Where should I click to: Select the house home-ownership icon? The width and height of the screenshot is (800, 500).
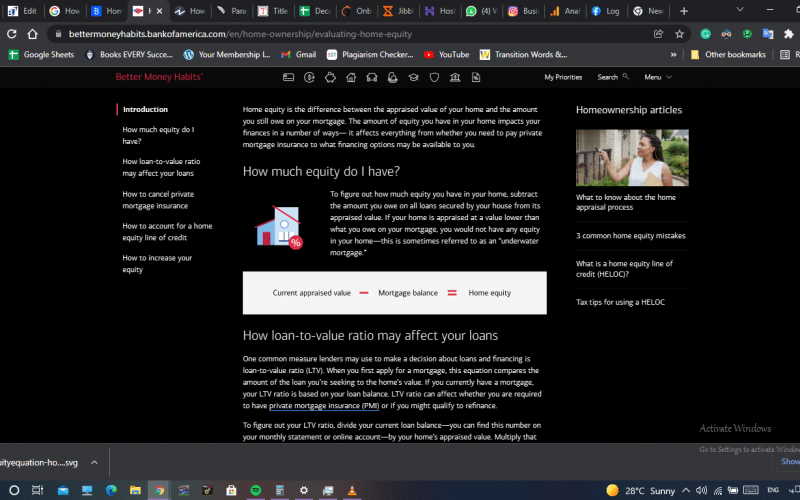(351, 77)
